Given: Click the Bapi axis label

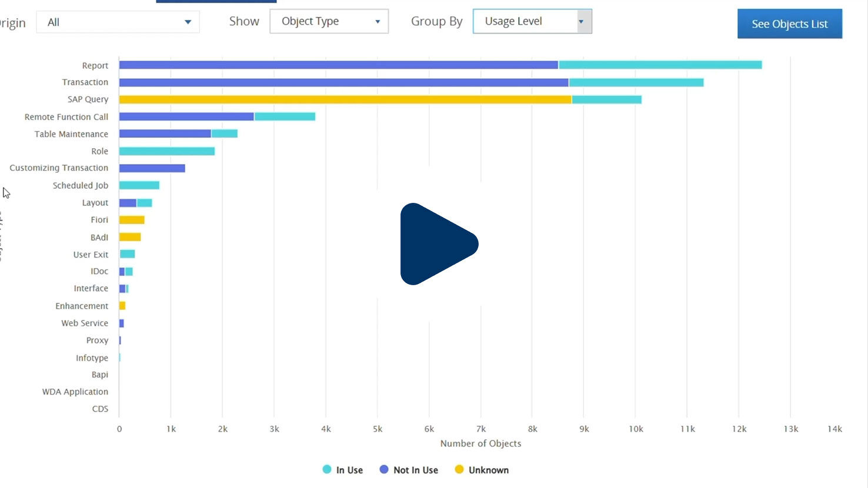Looking at the screenshot, I should pyautogui.click(x=100, y=375).
